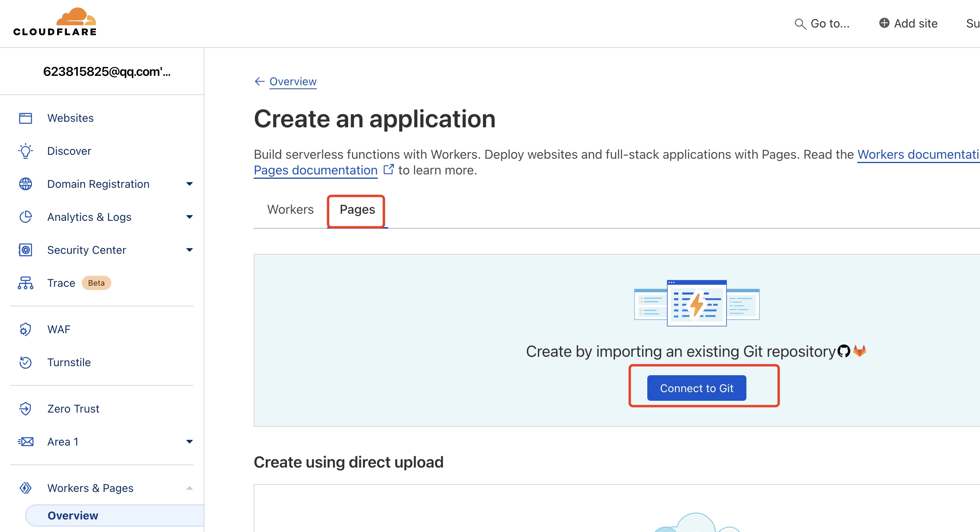Open Turnstile in the sidebar
This screenshot has height=532, width=980.
[x=69, y=362]
